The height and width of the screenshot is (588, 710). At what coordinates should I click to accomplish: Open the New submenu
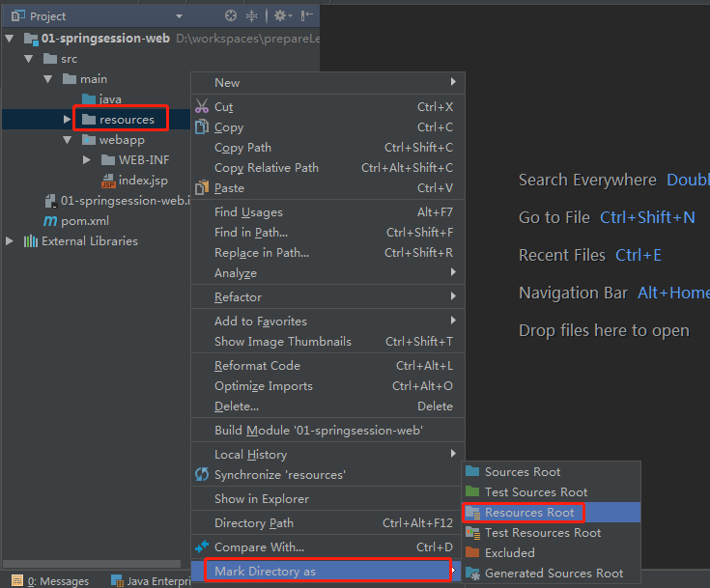coord(228,83)
